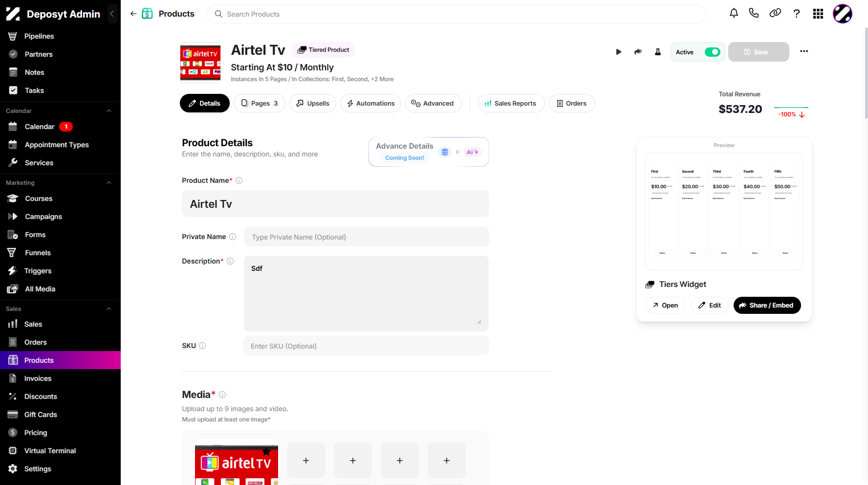Viewport: 868px width, 485px height.
Task: Click the Airtel TV media thumbnail
Action: (x=237, y=465)
